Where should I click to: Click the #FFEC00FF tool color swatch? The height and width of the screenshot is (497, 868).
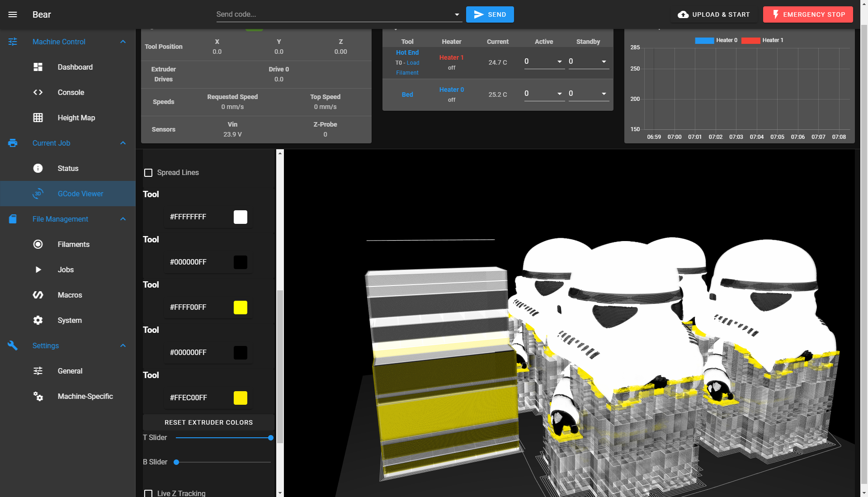coord(241,398)
